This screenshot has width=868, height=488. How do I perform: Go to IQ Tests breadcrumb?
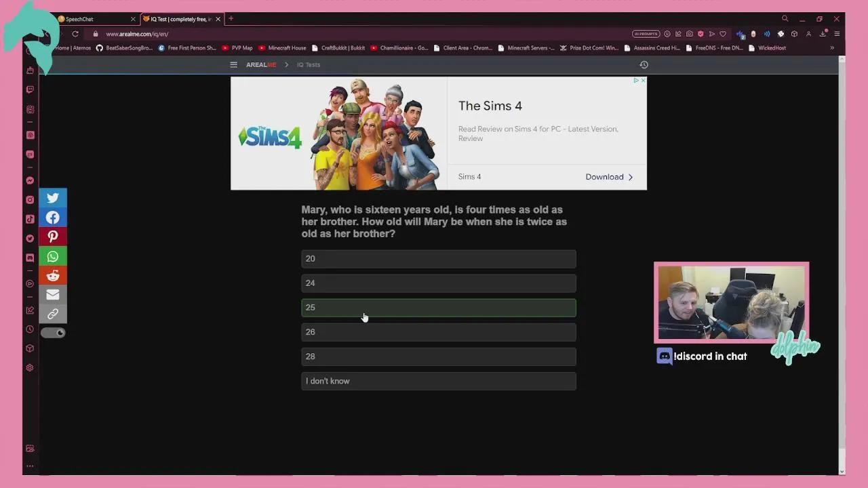309,65
